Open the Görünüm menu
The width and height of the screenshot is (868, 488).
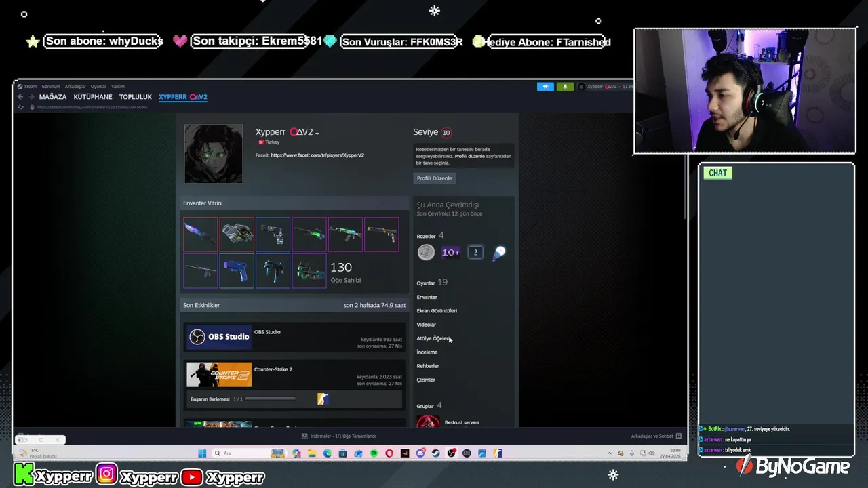coord(51,87)
